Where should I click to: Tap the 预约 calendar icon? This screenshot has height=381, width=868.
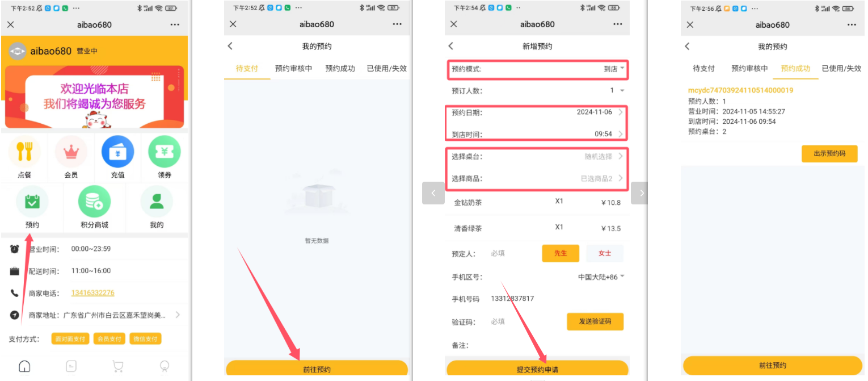(32, 202)
